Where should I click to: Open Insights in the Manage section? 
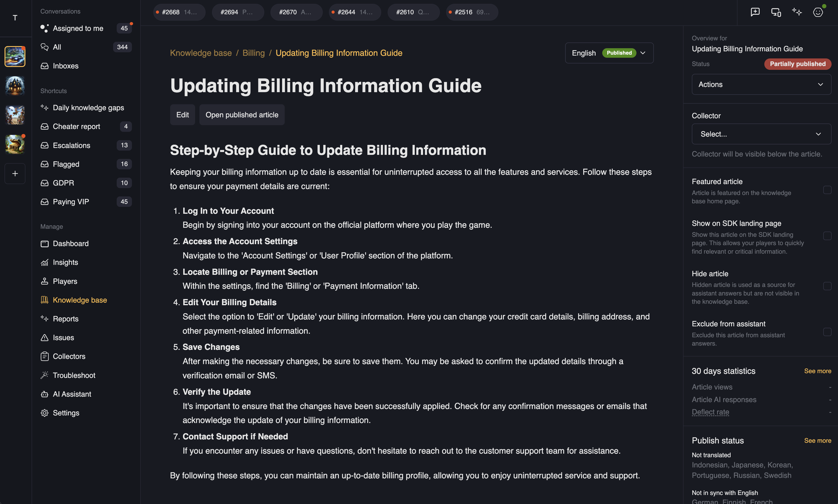(x=65, y=262)
